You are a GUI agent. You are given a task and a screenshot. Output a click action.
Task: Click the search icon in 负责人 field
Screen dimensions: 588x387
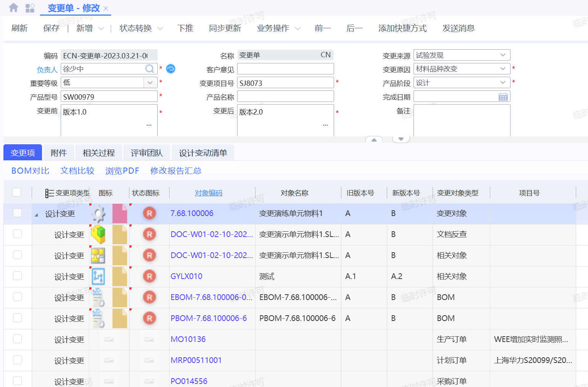pyautogui.click(x=150, y=69)
